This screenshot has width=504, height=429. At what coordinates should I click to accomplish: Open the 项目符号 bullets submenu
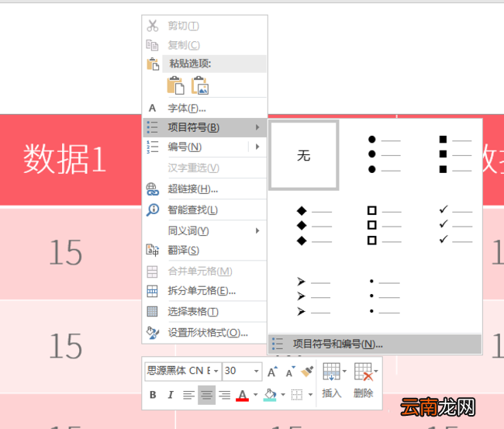205,127
